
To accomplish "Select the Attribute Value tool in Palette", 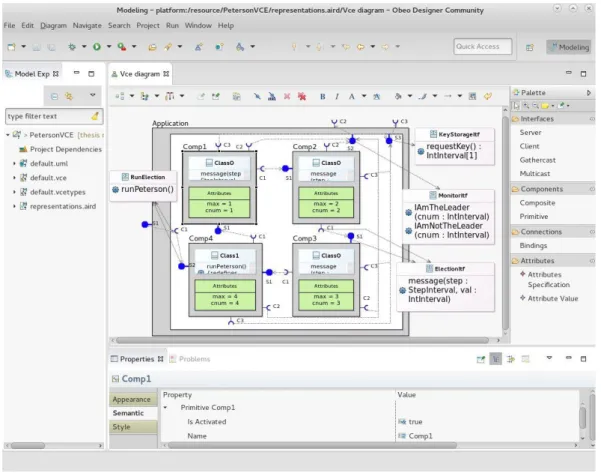I will pyautogui.click(x=549, y=299).
